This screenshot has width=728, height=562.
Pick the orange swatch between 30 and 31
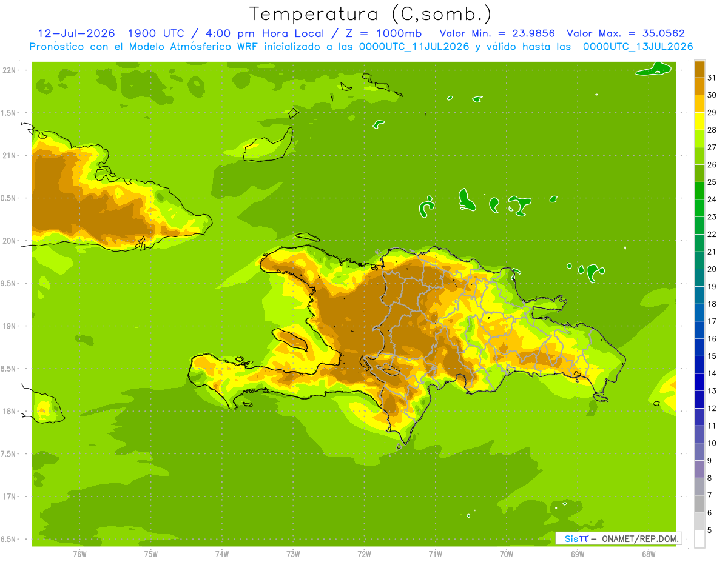tap(699, 86)
